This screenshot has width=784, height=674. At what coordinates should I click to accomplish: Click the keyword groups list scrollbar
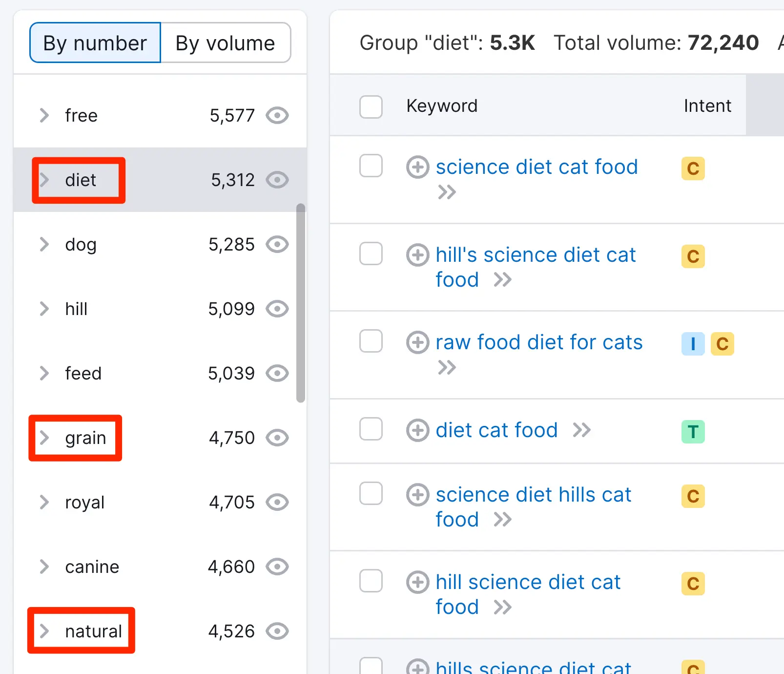tap(301, 303)
